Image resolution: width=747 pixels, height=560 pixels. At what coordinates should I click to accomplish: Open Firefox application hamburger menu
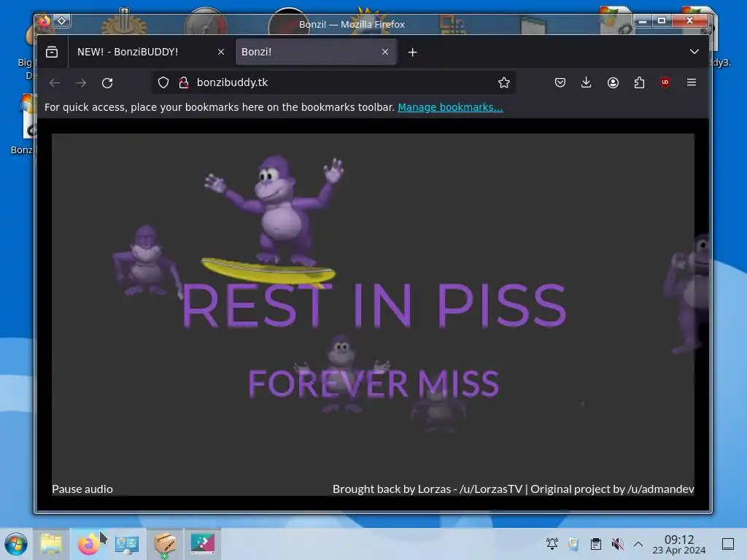(692, 82)
